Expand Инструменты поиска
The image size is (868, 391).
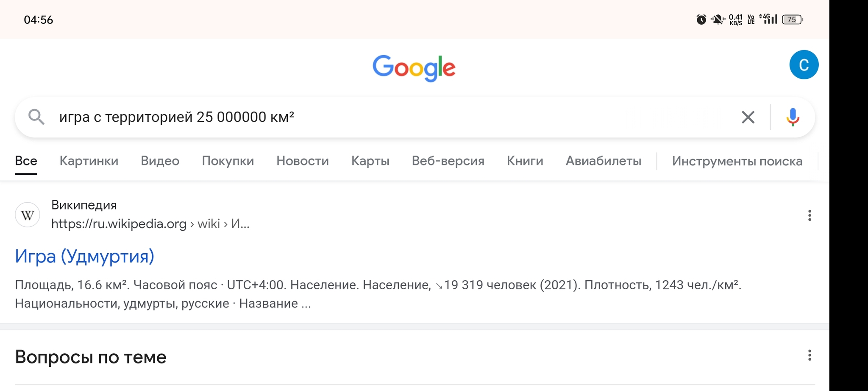737,161
